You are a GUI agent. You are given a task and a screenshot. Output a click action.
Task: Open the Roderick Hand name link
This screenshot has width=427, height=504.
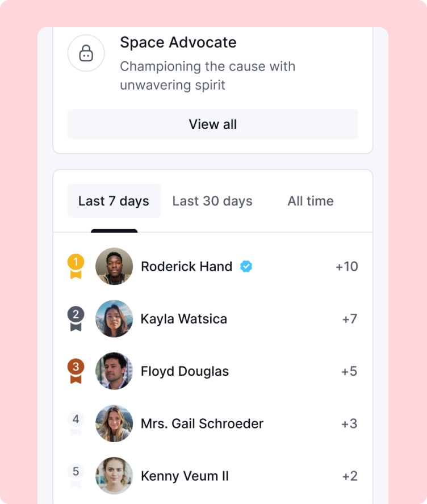pos(186,266)
